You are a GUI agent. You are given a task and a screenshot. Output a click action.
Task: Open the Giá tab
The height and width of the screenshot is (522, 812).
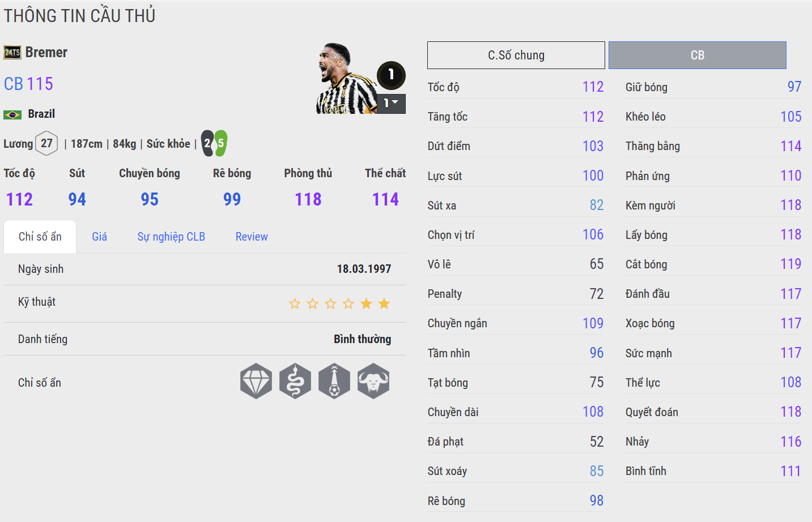tap(99, 237)
